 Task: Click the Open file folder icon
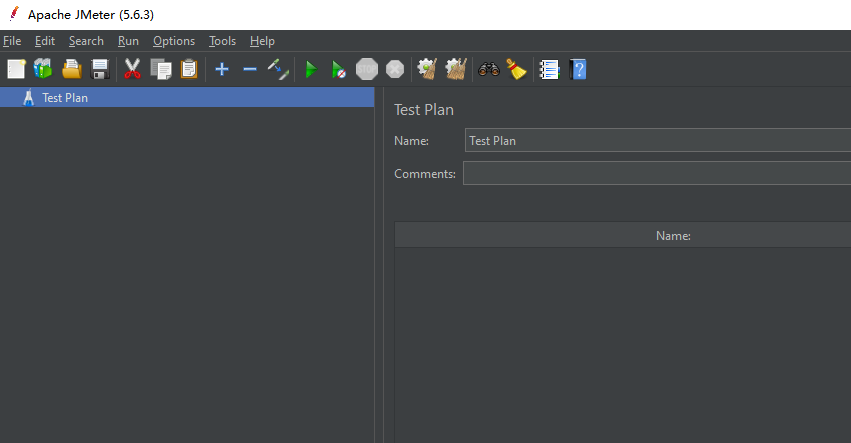click(72, 69)
